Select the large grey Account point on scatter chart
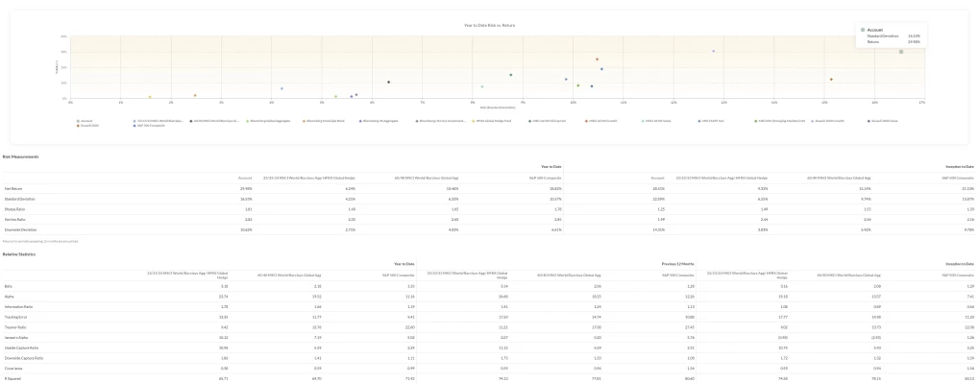The image size is (980, 383). click(900, 52)
